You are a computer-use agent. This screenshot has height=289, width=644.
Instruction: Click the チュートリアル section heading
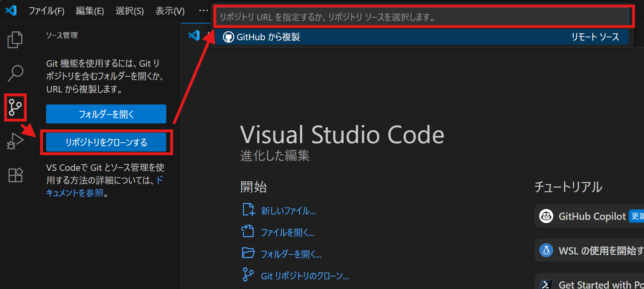tap(568, 187)
